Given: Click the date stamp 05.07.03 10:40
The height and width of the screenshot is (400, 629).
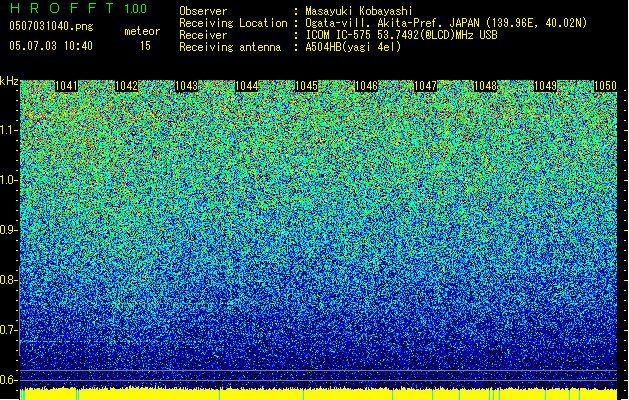Looking at the screenshot, I should [51, 46].
